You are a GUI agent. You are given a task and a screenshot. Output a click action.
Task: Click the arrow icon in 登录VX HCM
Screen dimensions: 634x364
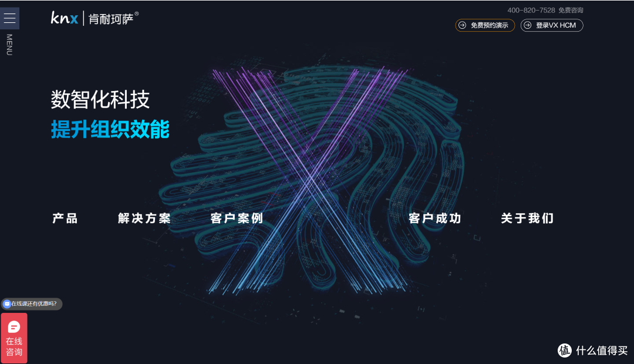click(x=528, y=25)
